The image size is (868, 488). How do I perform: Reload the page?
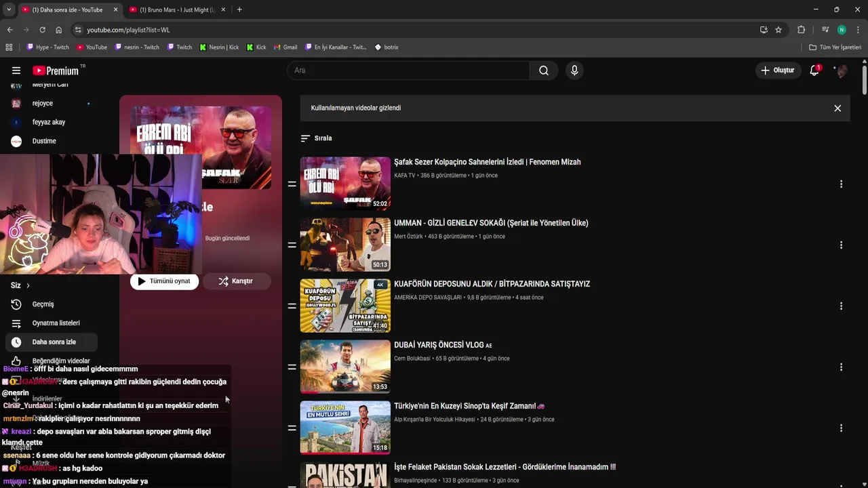click(x=42, y=30)
